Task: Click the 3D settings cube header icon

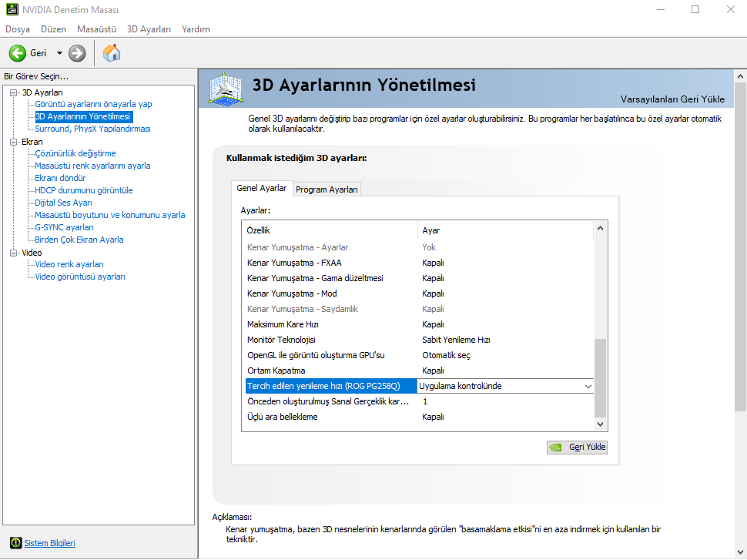Action: pos(226,89)
